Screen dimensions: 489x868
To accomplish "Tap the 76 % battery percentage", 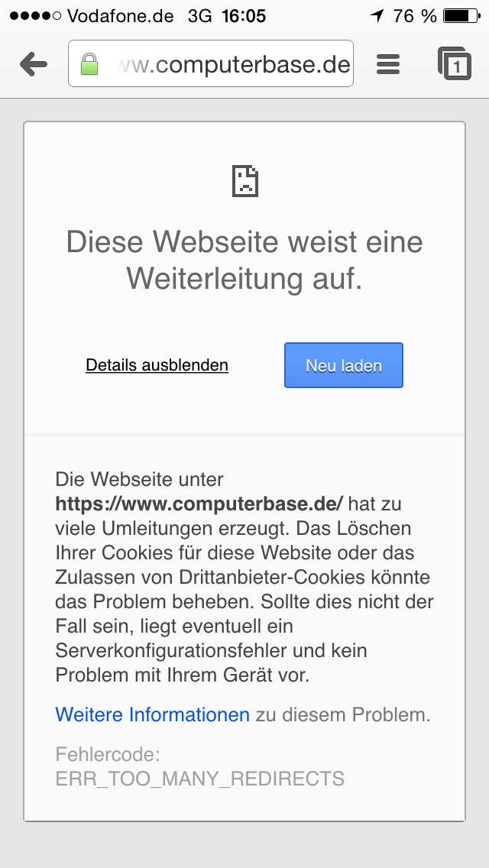I will tap(415, 16).
